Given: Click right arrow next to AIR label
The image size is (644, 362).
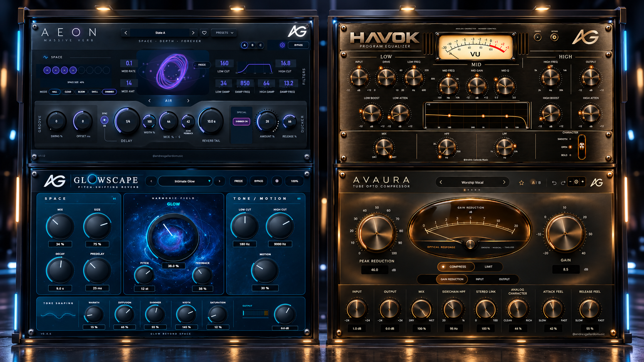Looking at the screenshot, I should [188, 101].
